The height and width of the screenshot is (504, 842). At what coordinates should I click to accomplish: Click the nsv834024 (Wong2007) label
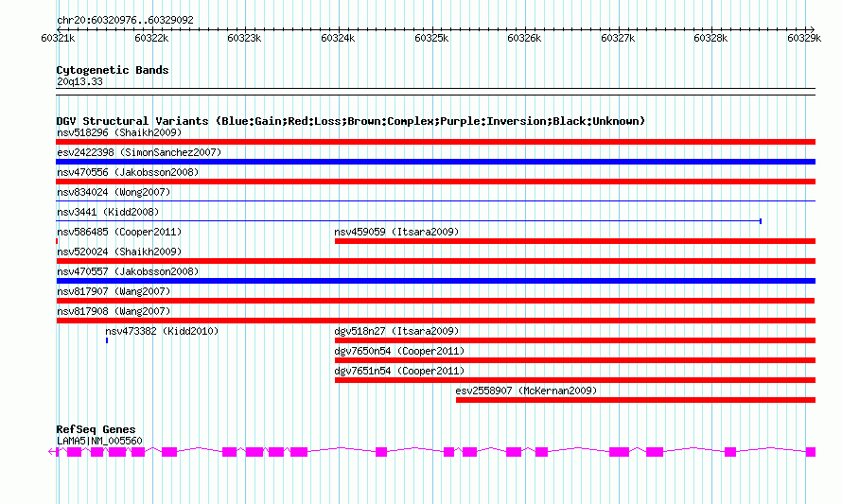click(114, 192)
